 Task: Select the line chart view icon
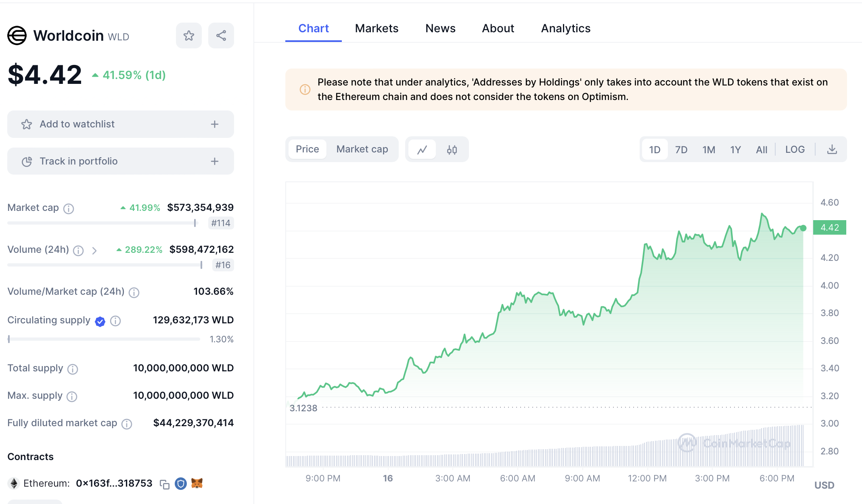[422, 150]
